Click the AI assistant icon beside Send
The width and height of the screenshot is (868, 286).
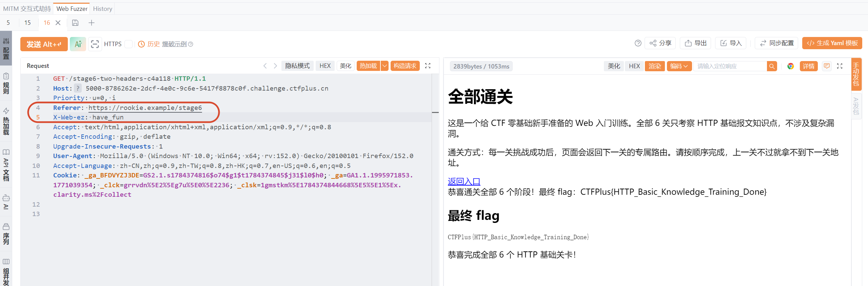click(78, 44)
